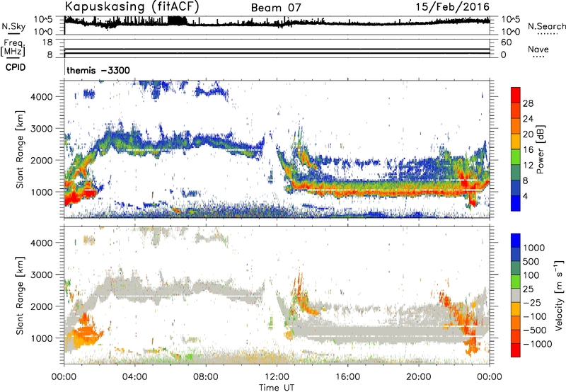Click "4000" tick of the power panel
Image resolution: width=566 pixels, height=392 pixels.
click(x=42, y=97)
